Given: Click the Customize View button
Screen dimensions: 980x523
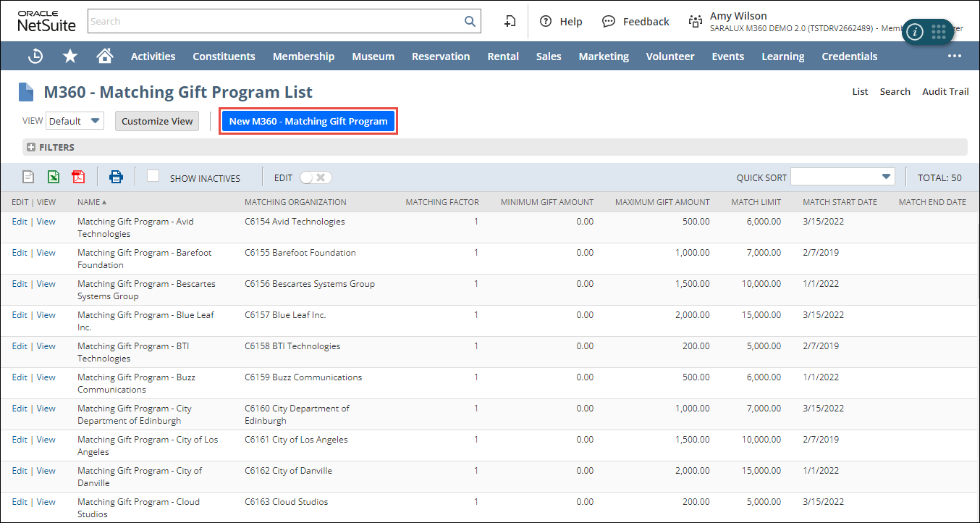Looking at the screenshot, I should [x=157, y=121].
